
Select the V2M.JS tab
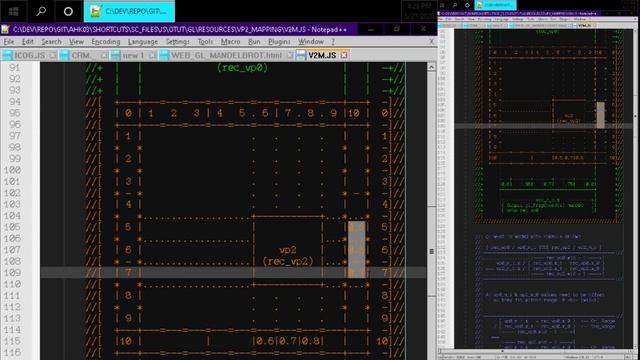click(322, 55)
